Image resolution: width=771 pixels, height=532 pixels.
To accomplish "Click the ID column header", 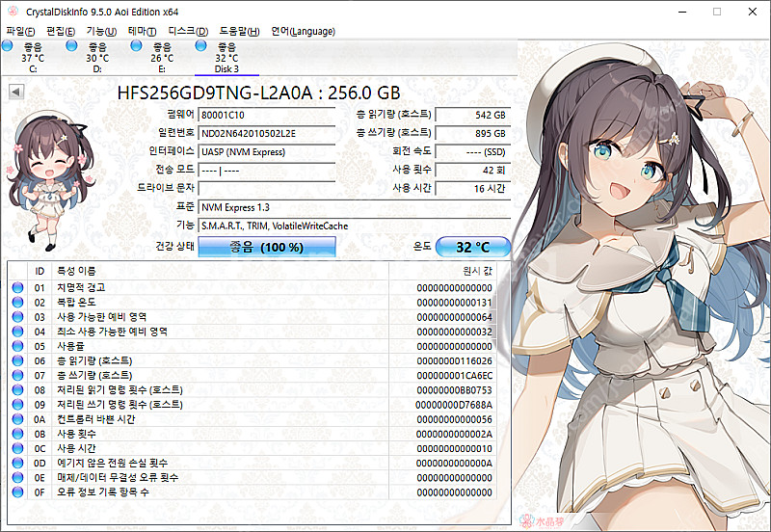I will tap(40, 271).
